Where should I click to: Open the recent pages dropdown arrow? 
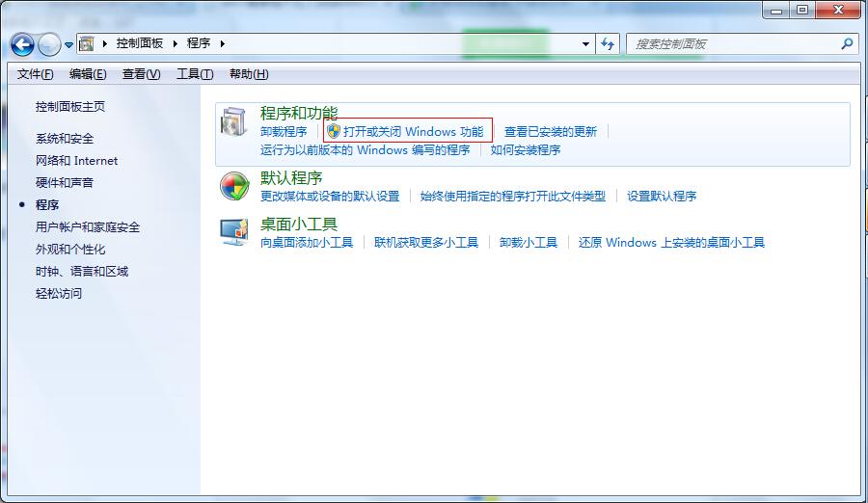pyautogui.click(x=68, y=45)
